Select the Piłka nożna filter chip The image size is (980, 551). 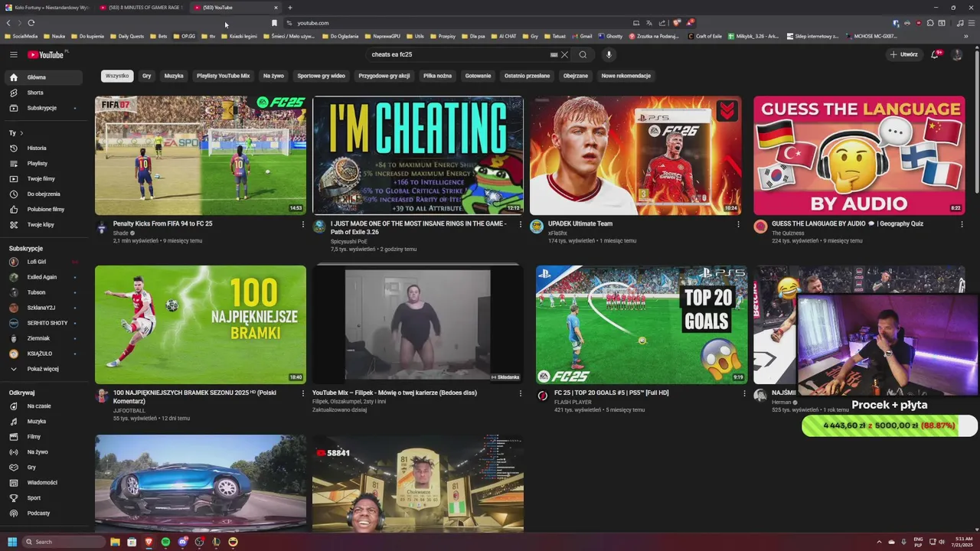(437, 76)
